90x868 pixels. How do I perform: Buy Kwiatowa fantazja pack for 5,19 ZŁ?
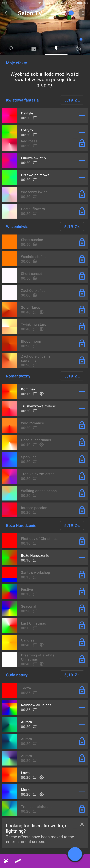[x=72, y=100]
